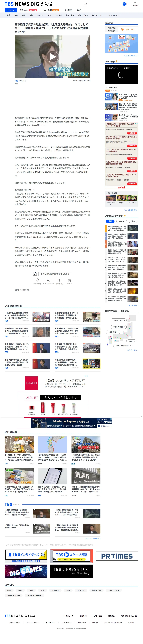Expand today's weather 最高13℃ chevron
The width and height of the screenshot is (143, 644).
click(136, 29)
